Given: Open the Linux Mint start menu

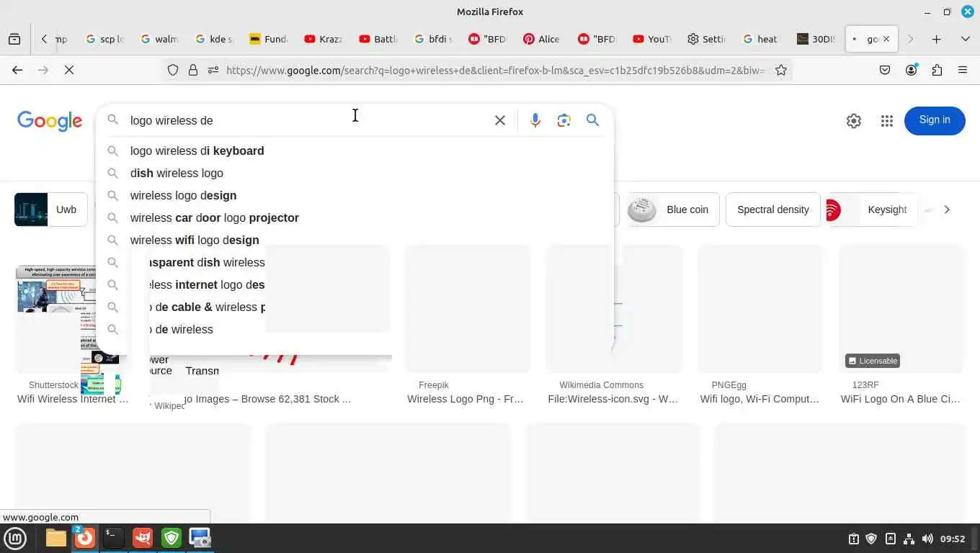Looking at the screenshot, I should [x=15, y=538].
